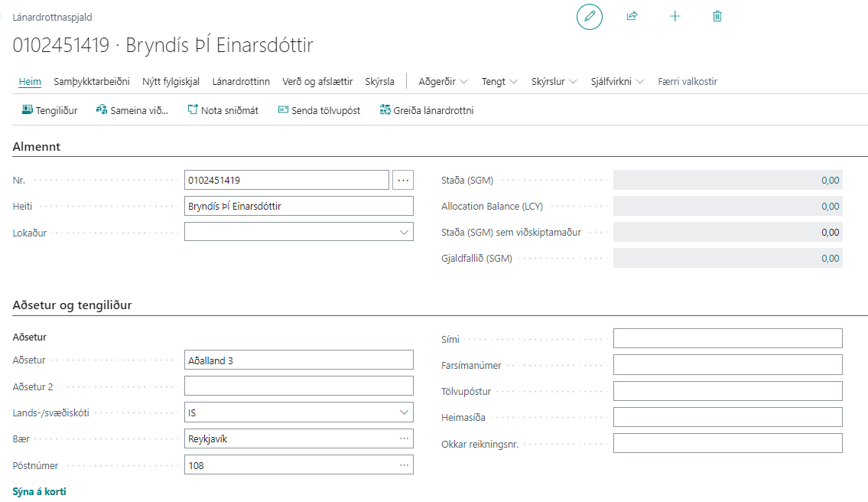
Task: Click the pencil edit icon
Action: click(589, 16)
